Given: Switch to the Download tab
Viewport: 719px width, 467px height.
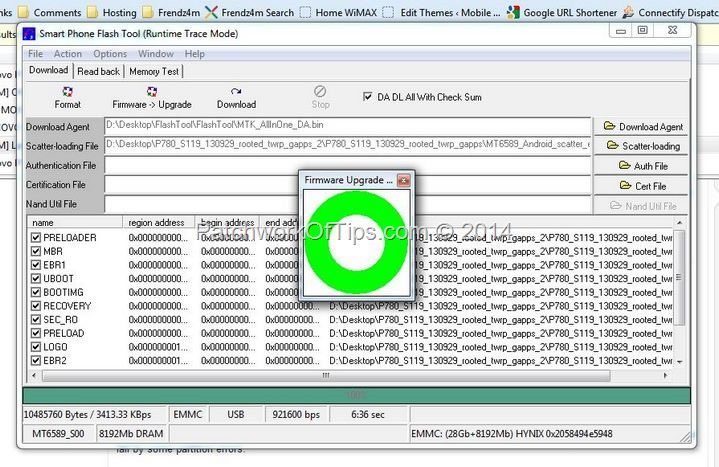Looking at the screenshot, I should coord(48,70).
